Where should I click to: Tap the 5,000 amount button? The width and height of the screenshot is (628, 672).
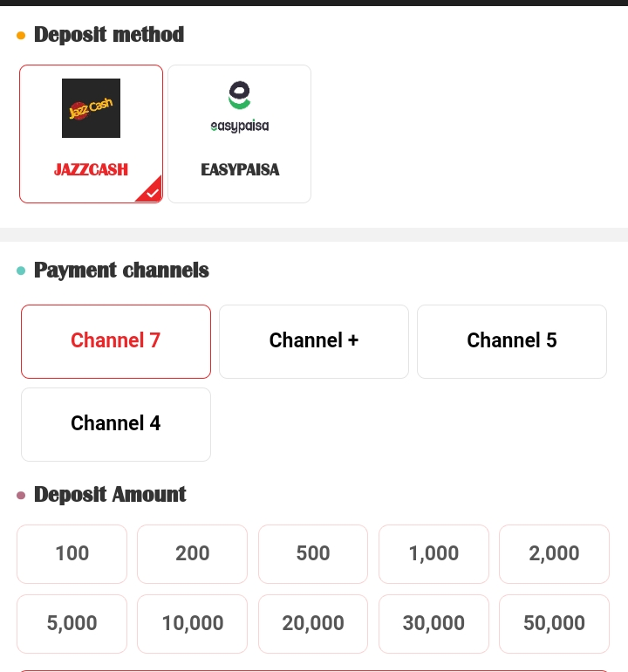(x=72, y=624)
